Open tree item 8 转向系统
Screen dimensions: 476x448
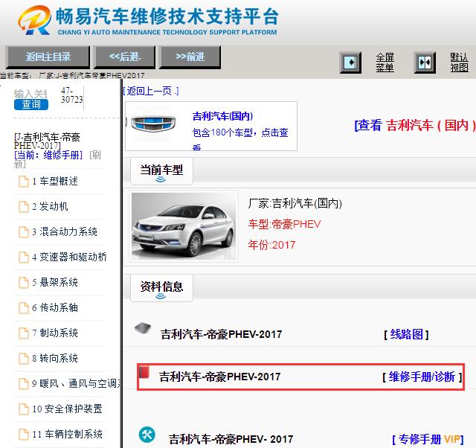(55, 358)
